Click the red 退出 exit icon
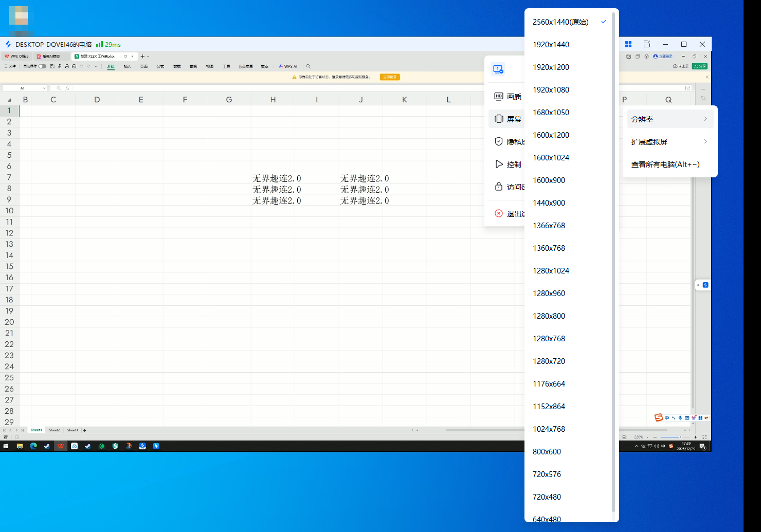 499,214
